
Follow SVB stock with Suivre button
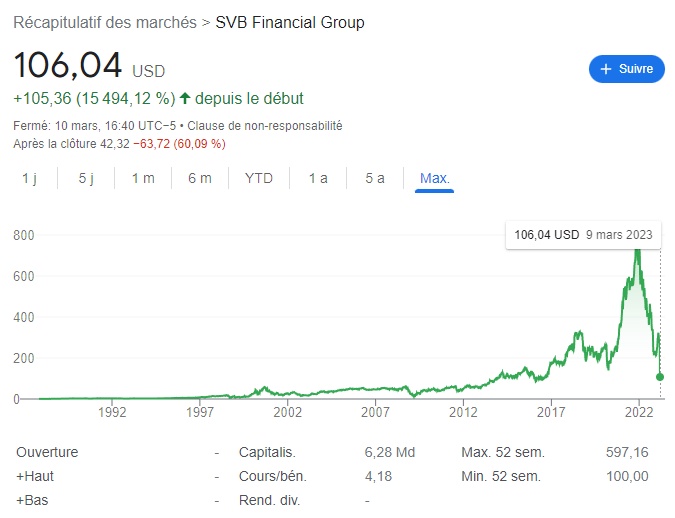pos(627,69)
